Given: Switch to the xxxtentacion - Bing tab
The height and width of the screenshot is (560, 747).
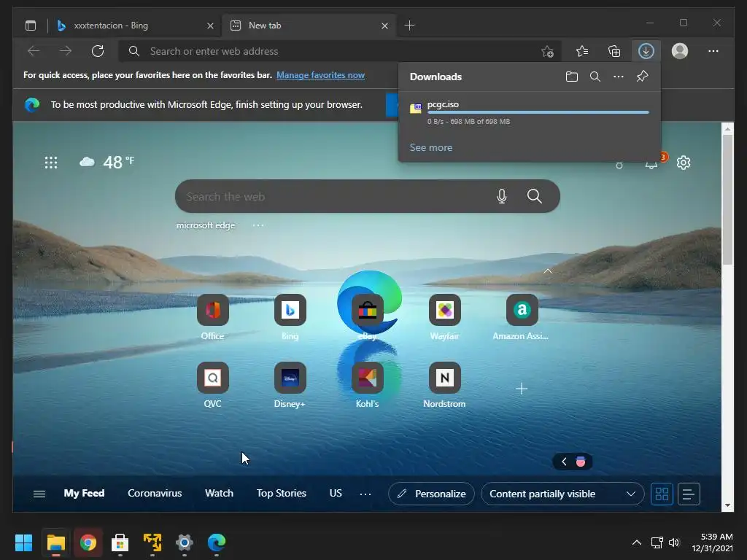Looking at the screenshot, I should click(x=134, y=26).
